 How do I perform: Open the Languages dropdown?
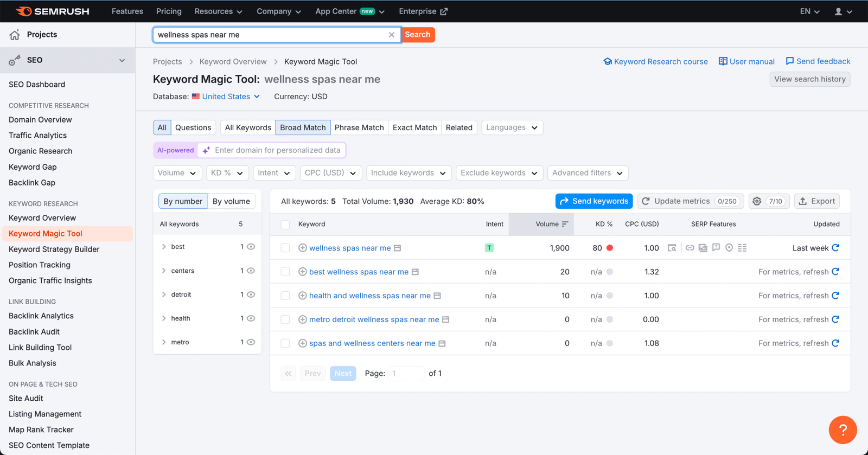click(x=512, y=127)
